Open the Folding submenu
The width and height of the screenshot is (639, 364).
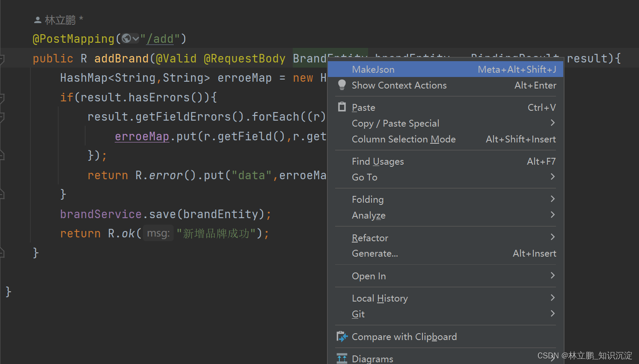[x=445, y=199]
